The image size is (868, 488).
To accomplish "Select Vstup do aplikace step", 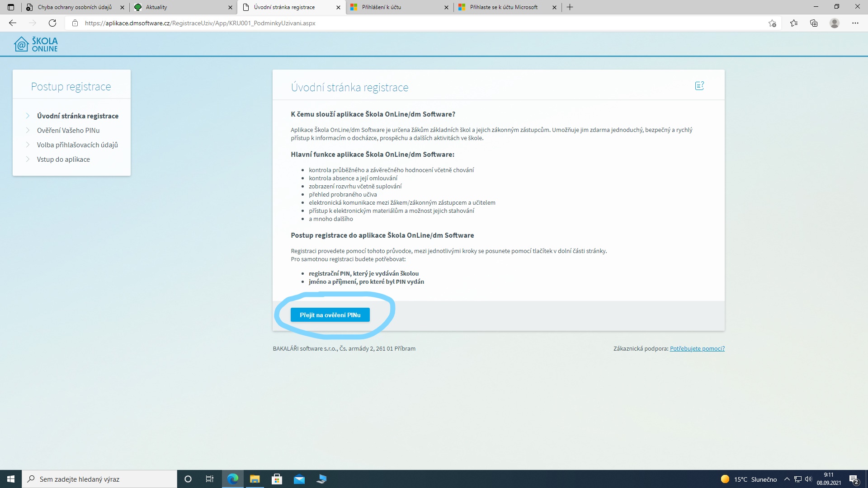I will [x=63, y=159].
